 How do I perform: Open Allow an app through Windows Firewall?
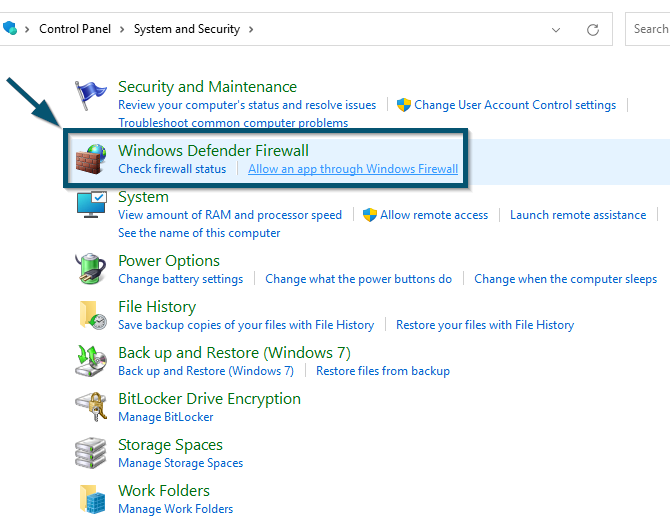pos(353,169)
